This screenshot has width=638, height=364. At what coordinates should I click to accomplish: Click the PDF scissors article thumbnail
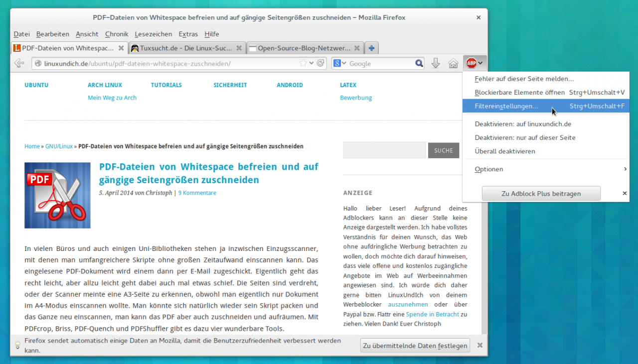[57, 195]
